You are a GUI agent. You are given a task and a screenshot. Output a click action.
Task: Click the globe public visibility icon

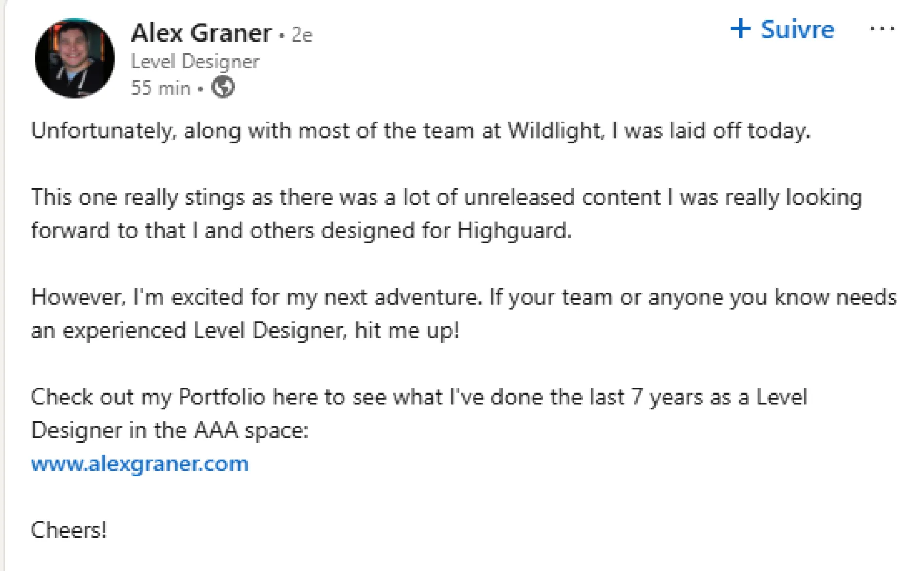point(223,87)
